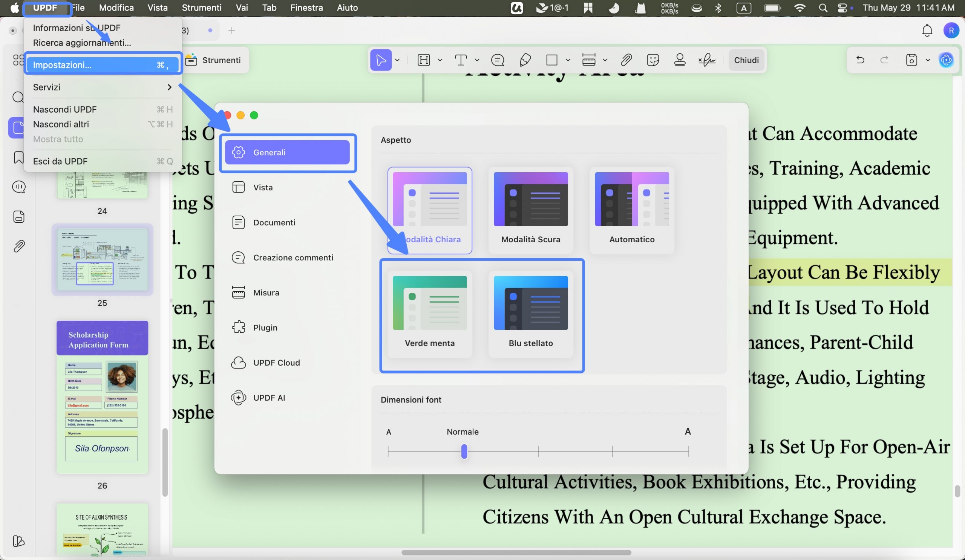Image resolution: width=965 pixels, height=560 pixels.
Task: Choose Esci da UPDF
Action: 103,162
